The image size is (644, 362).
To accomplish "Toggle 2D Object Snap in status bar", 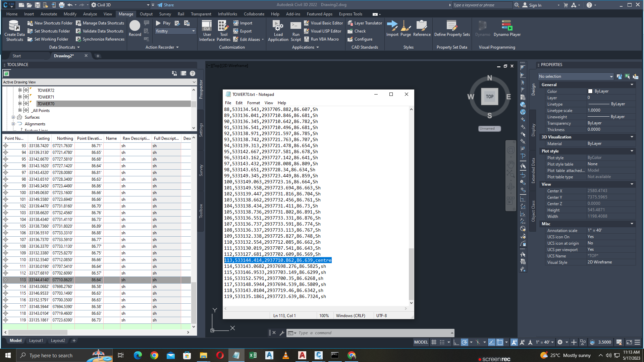I will coord(500,342).
